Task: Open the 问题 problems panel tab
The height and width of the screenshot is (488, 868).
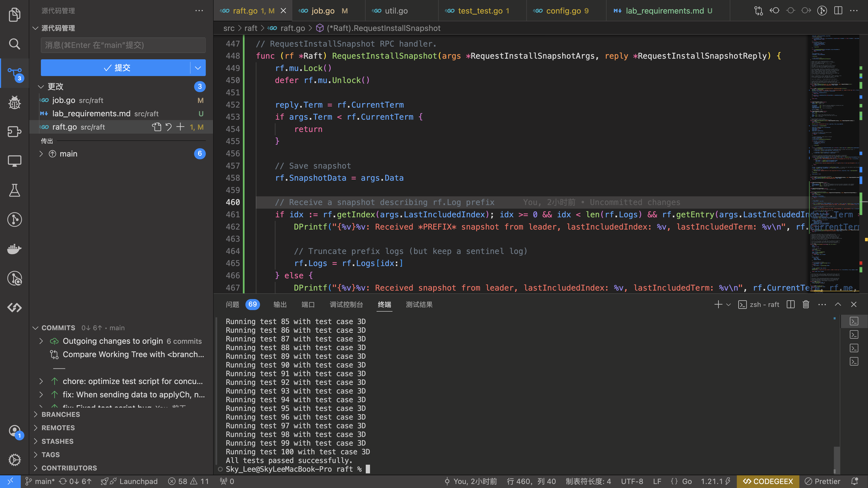Action: [232, 304]
